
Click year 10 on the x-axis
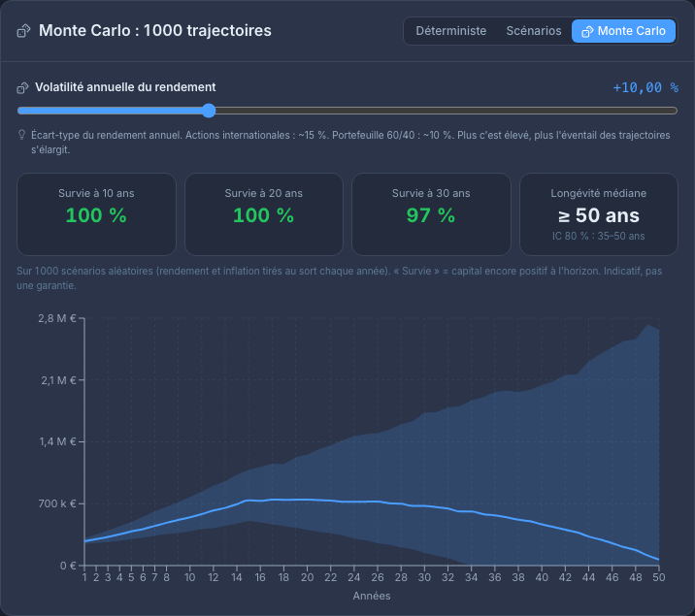[189, 577]
